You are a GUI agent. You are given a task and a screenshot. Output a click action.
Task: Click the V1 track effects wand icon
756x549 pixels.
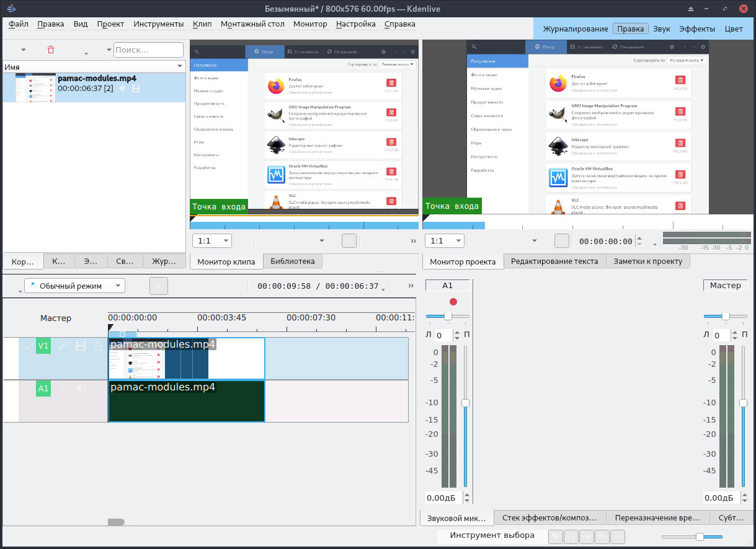point(62,346)
